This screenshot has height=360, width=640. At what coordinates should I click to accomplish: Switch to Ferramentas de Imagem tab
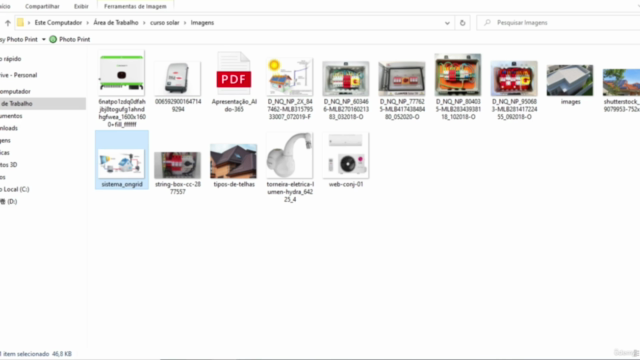click(135, 7)
